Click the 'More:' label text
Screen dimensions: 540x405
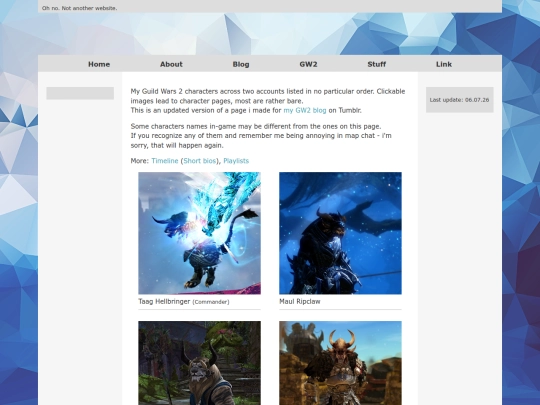[140, 161]
